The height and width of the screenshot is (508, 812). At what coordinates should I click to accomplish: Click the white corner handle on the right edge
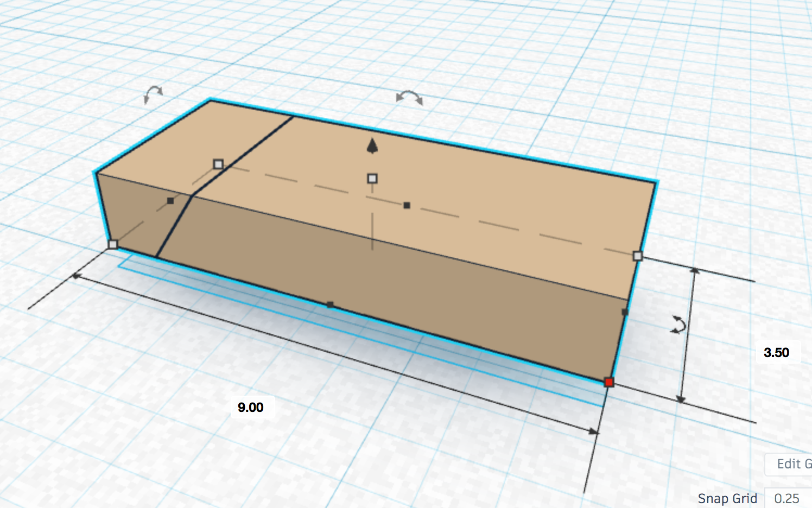(x=637, y=255)
